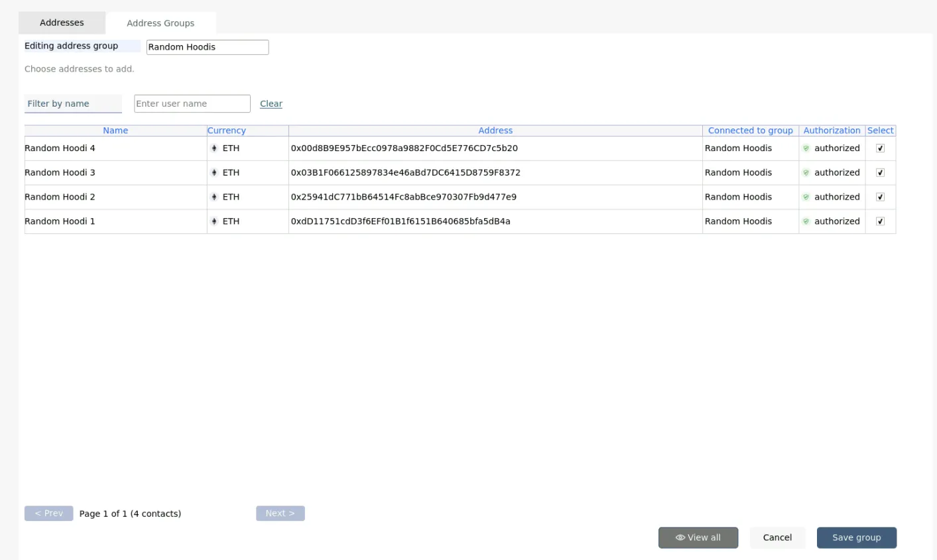Switch to the Addresses tab
Screen dimensions: 937x560
[62, 23]
